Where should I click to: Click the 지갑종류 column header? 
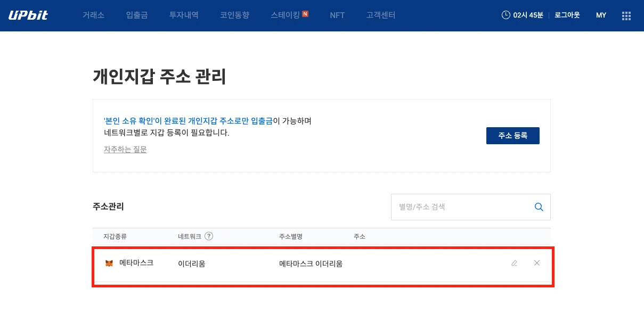(115, 236)
